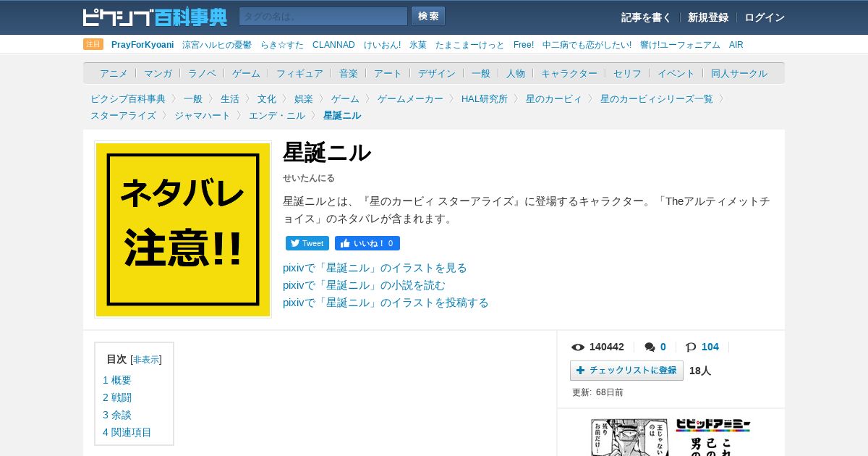The image size is (868, 456).
Task: Read 星誕ニル novels on pixiv
Action: tap(364, 285)
